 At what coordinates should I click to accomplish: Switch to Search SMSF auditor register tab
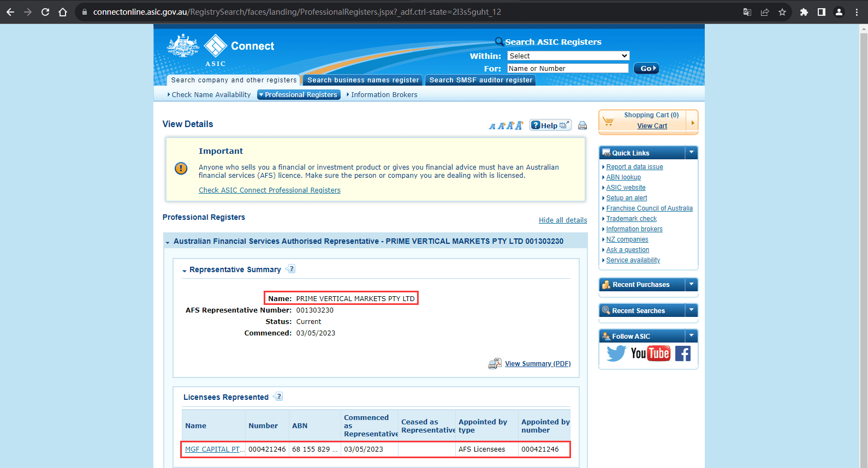tap(480, 80)
